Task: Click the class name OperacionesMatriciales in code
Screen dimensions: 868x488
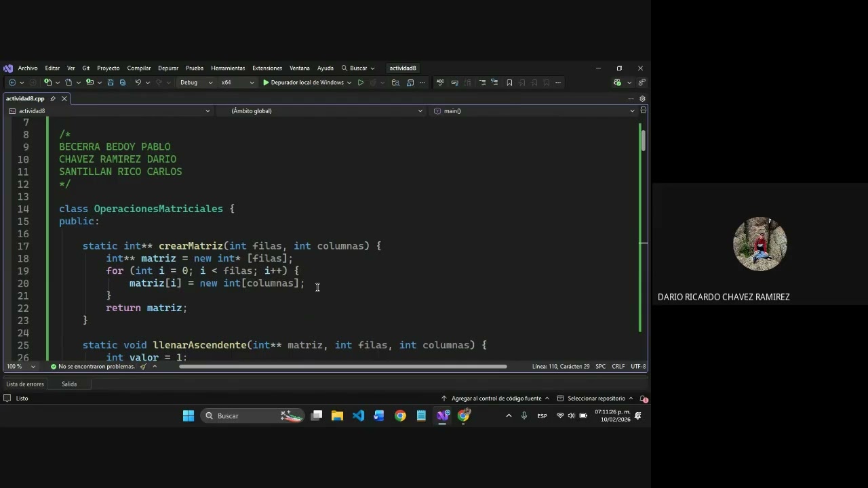Action: click(x=159, y=209)
